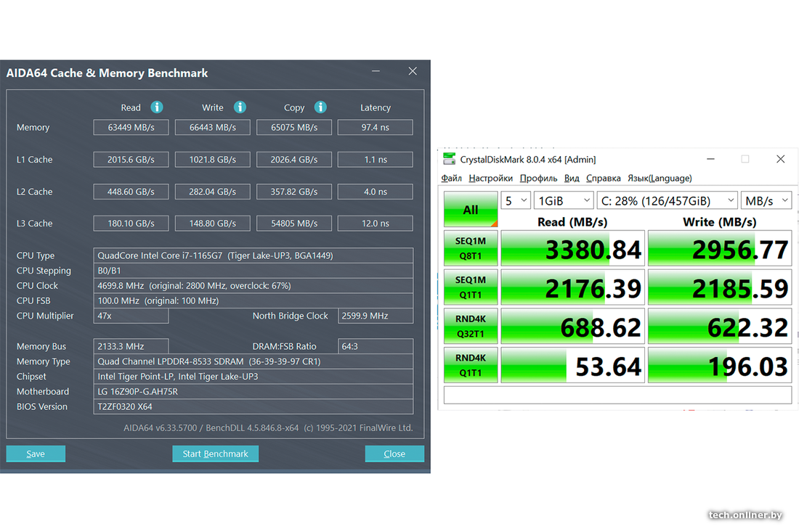Click North Bridge Clock value 2599.9 MHz

376,316
